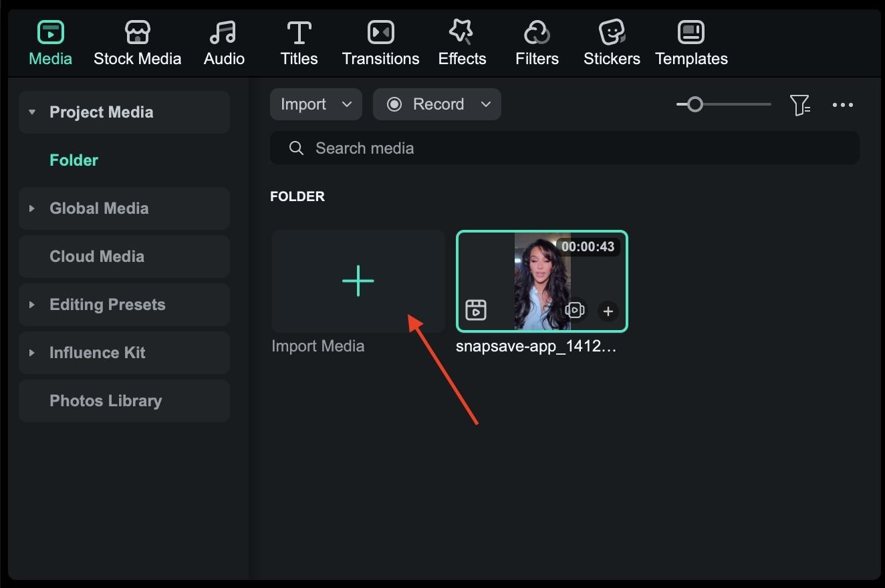This screenshot has height=588, width=885.
Task: Expand the Import dropdown arrow
Action: coord(347,104)
